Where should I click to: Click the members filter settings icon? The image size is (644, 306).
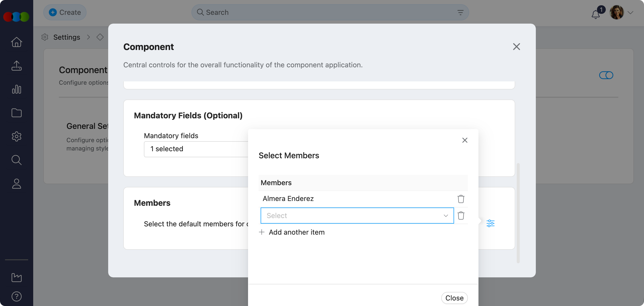[x=490, y=223]
